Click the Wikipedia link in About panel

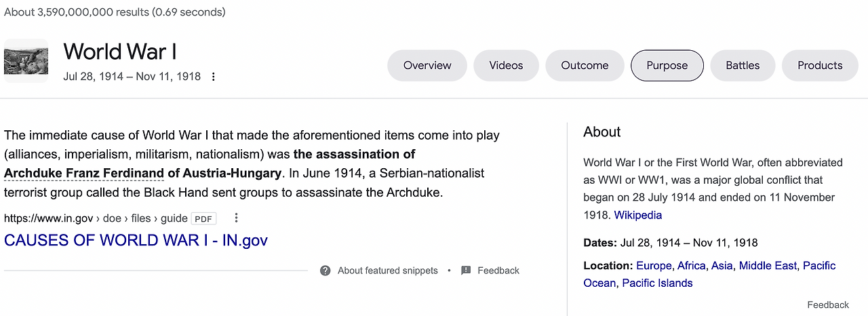click(638, 215)
